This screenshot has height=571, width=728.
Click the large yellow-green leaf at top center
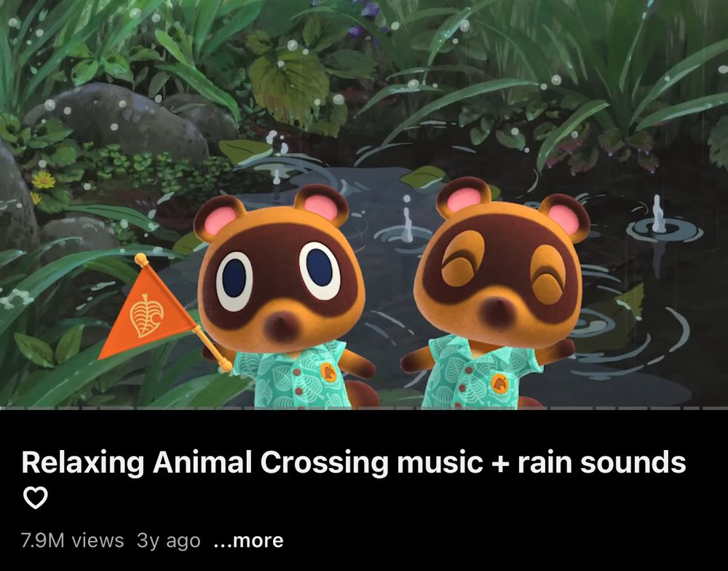pyautogui.click(x=290, y=84)
